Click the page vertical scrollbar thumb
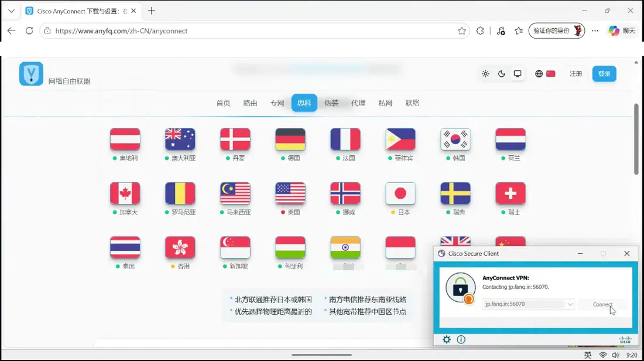644x361 pixels. point(636,139)
